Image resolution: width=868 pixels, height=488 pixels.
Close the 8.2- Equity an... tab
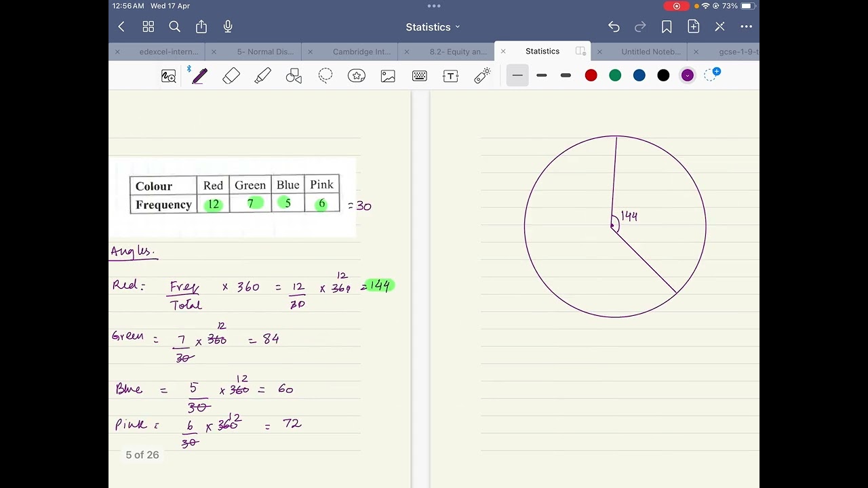point(406,52)
